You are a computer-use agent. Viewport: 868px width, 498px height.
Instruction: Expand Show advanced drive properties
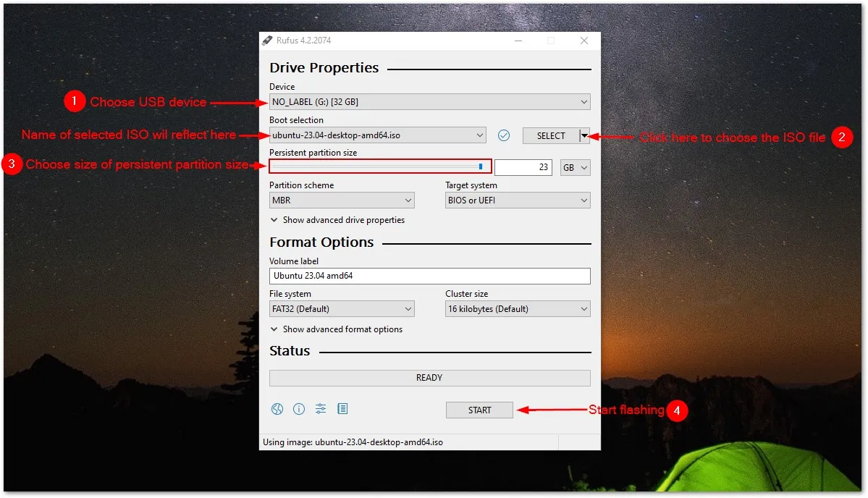337,220
